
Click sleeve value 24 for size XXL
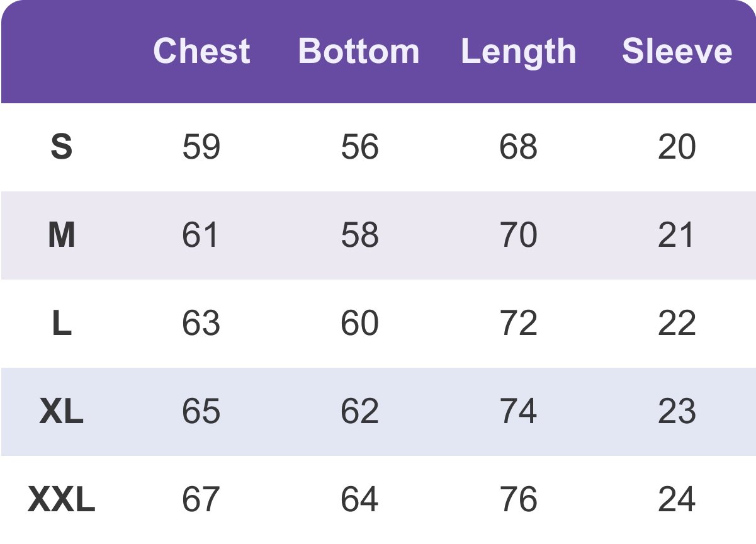pyautogui.click(x=677, y=500)
